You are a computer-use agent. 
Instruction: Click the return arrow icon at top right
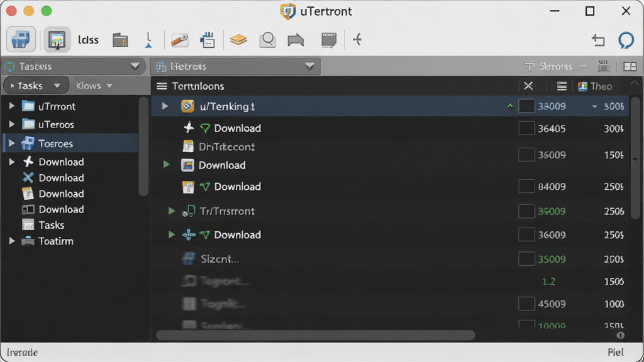(x=598, y=40)
